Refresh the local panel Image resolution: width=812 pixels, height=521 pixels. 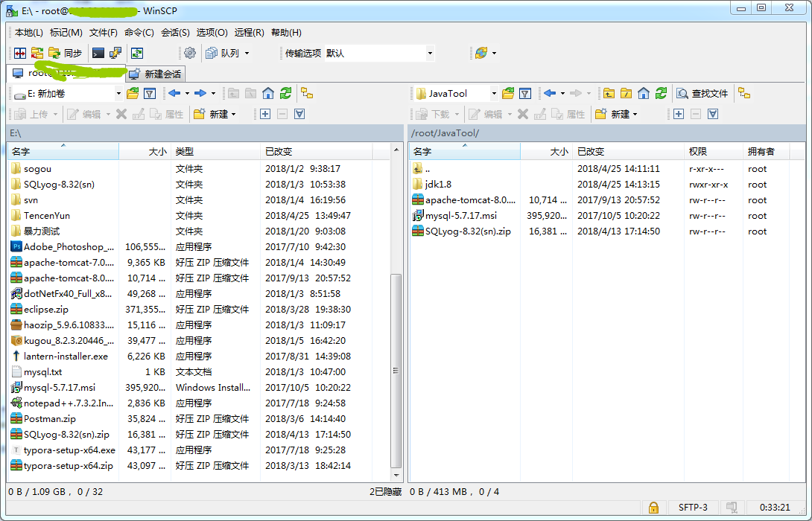[285, 94]
